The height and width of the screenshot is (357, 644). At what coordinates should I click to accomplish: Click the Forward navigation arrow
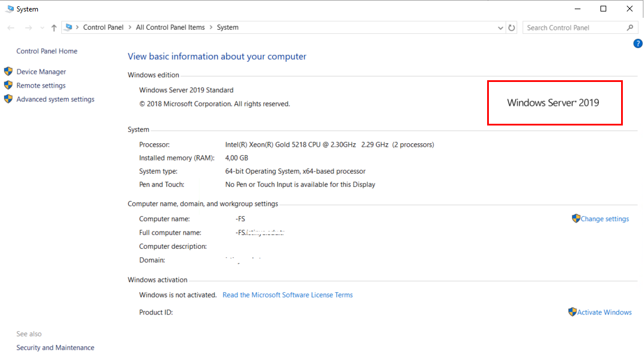29,28
